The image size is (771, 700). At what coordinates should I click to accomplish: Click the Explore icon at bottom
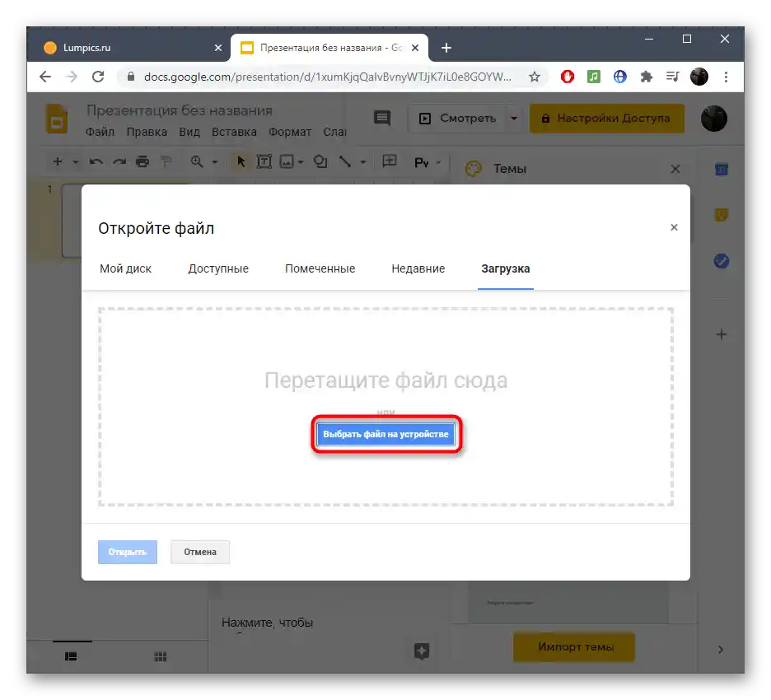coord(422,651)
